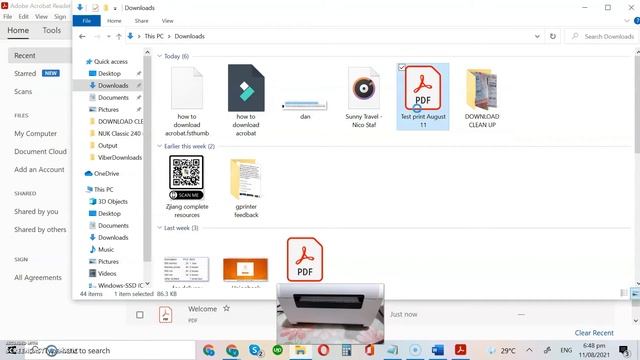This screenshot has width=640, height=360.
Task: Open the Opera browser from the taskbar
Action: (323, 350)
